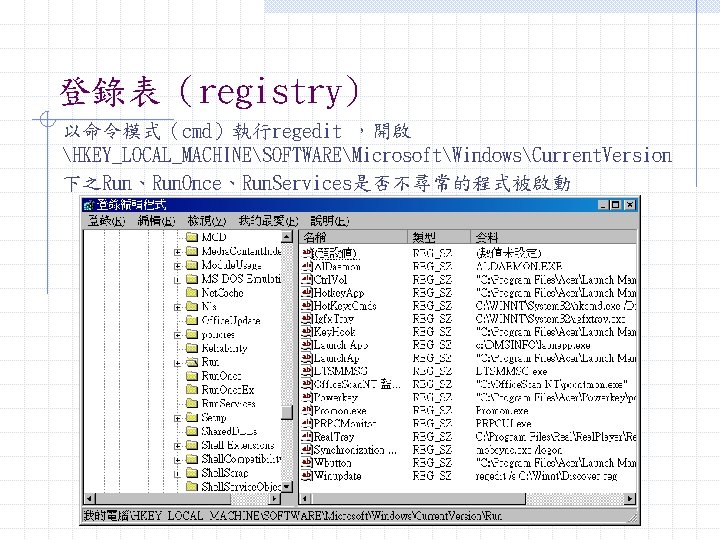Select the RunOnce folder icon
This screenshot has width=720, height=540.
click(x=192, y=376)
